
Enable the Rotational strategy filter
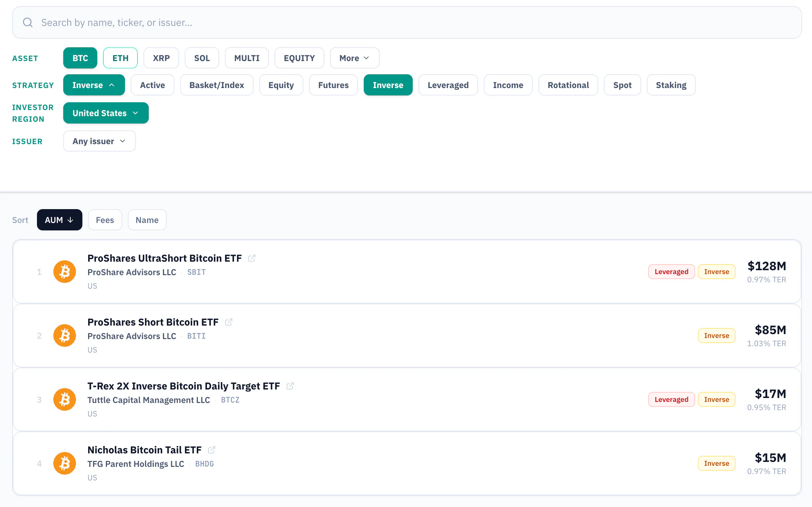tap(568, 85)
